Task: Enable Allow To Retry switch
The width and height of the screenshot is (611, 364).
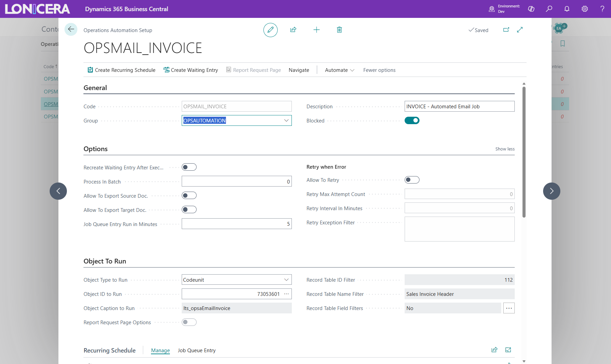Action: pos(412,180)
